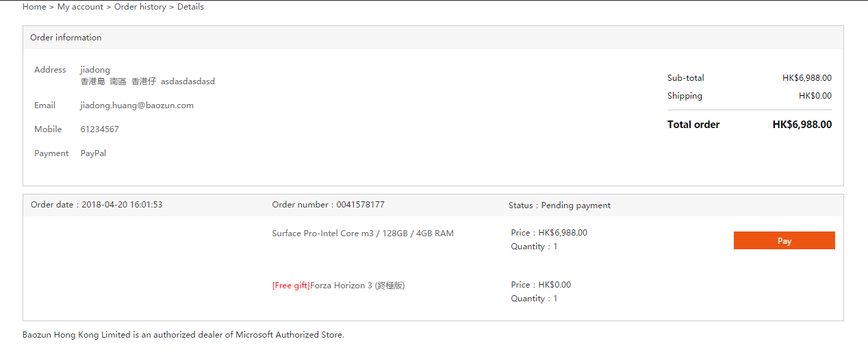
Task: Open the Free gift Forza Horizon 3 item
Action: click(338, 286)
